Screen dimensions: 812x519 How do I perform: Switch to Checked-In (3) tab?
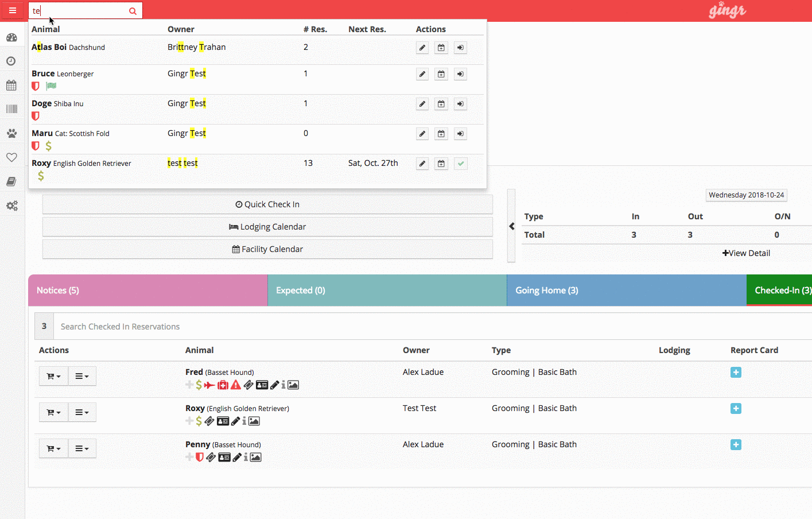pyautogui.click(x=779, y=291)
